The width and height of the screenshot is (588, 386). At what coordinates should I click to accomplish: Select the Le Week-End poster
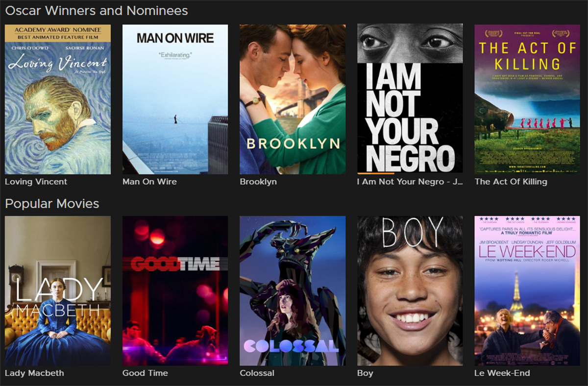pyautogui.click(x=527, y=290)
